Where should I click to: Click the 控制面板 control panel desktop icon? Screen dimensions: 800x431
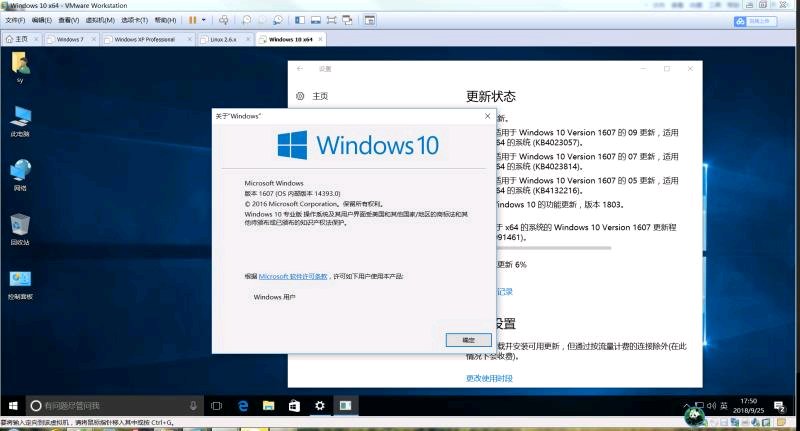click(x=20, y=284)
